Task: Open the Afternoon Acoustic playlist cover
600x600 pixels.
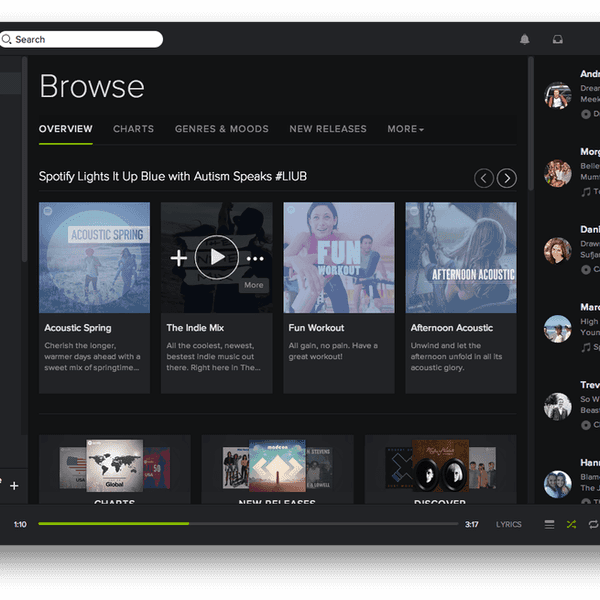Action: coord(461,258)
